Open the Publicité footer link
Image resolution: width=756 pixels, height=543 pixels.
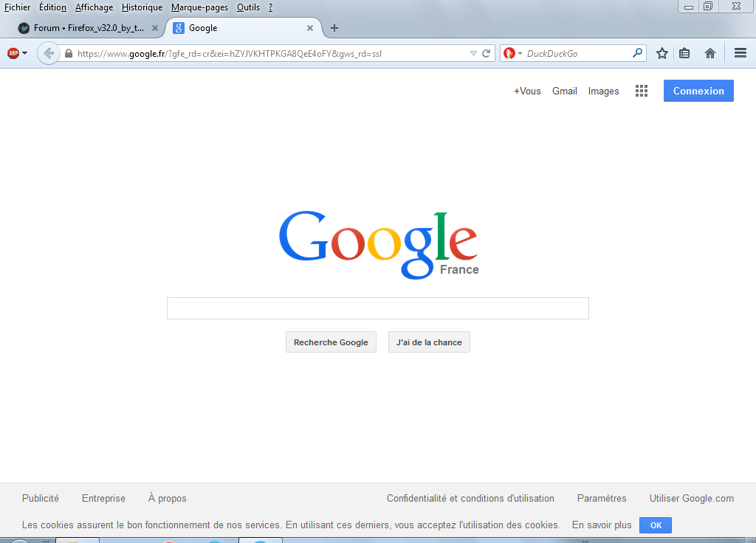tap(41, 498)
